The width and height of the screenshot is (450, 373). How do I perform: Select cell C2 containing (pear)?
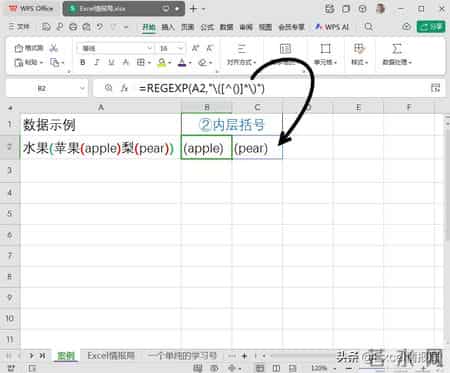(257, 148)
